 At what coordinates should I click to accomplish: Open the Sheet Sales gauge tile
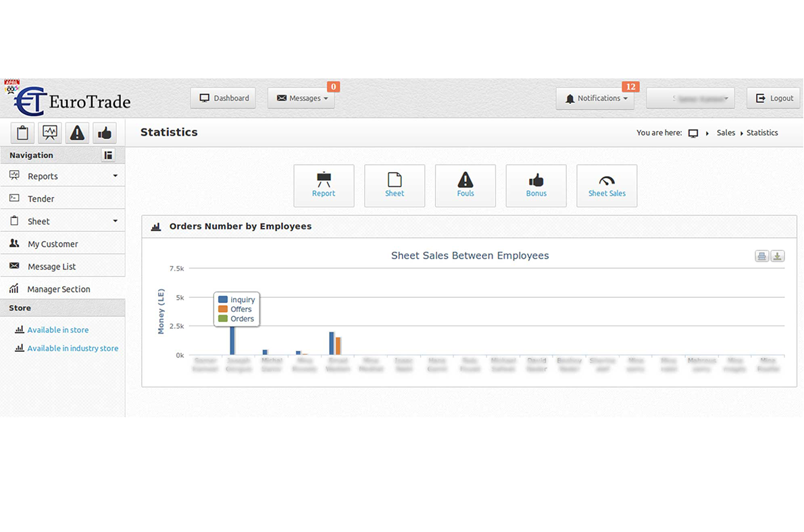607,186
